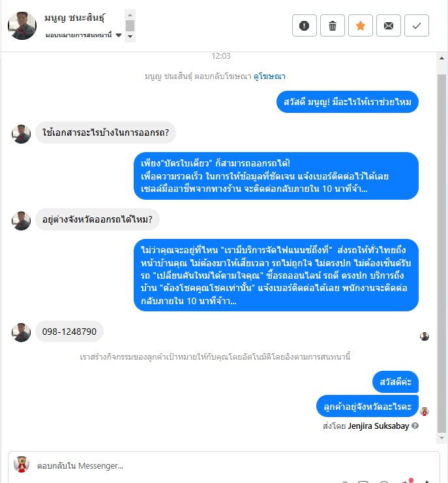The width and height of the screenshot is (448, 483).
Task: Open the มอบหมายการสนทนานี้ assignment dropdown
Action: 83,35
